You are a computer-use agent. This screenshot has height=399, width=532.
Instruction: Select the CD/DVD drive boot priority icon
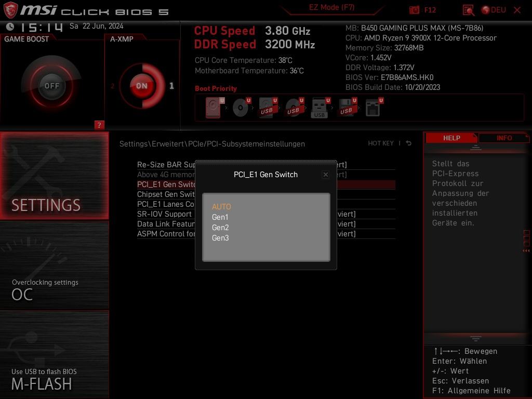[x=242, y=108]
